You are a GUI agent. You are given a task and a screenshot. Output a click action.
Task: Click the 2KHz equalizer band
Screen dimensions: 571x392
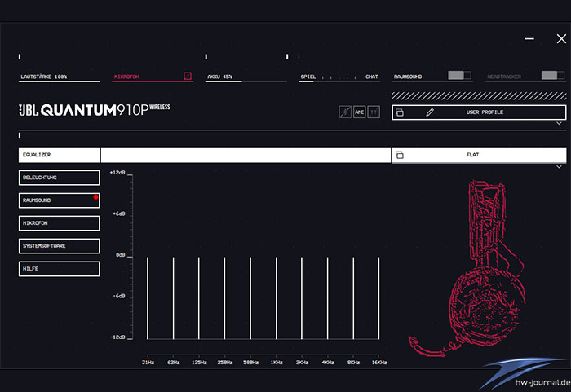pyautogui.click(x=302, y=298)
